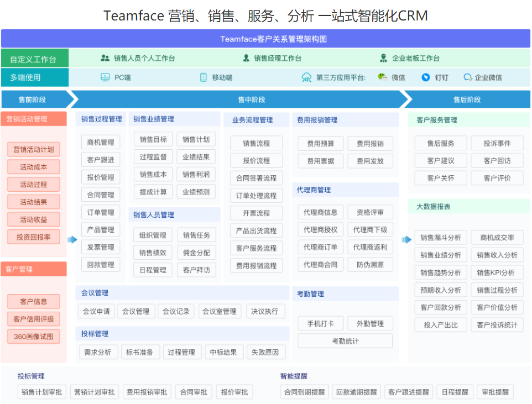Image resolution: width=532 pixels, height=404 pixels.
Task: Select the 需求分析 box
Action: 98,352
